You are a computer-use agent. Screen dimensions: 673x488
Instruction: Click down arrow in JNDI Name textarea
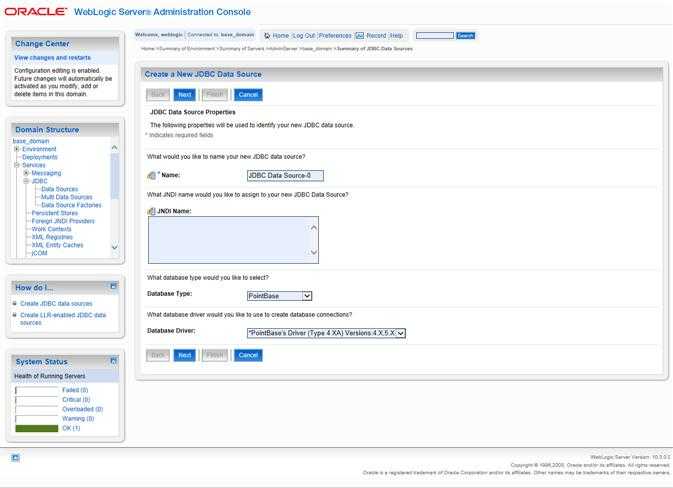(x=314, y=252)
